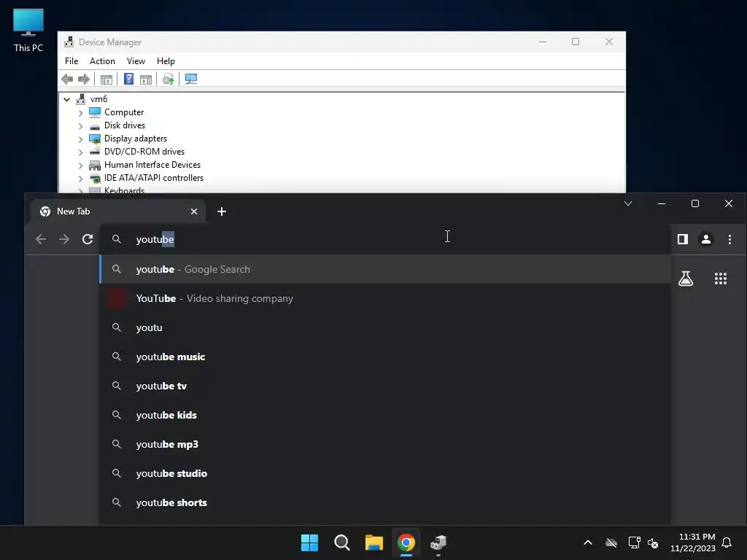Open the This PC desktop icon

tap(28, 31)
